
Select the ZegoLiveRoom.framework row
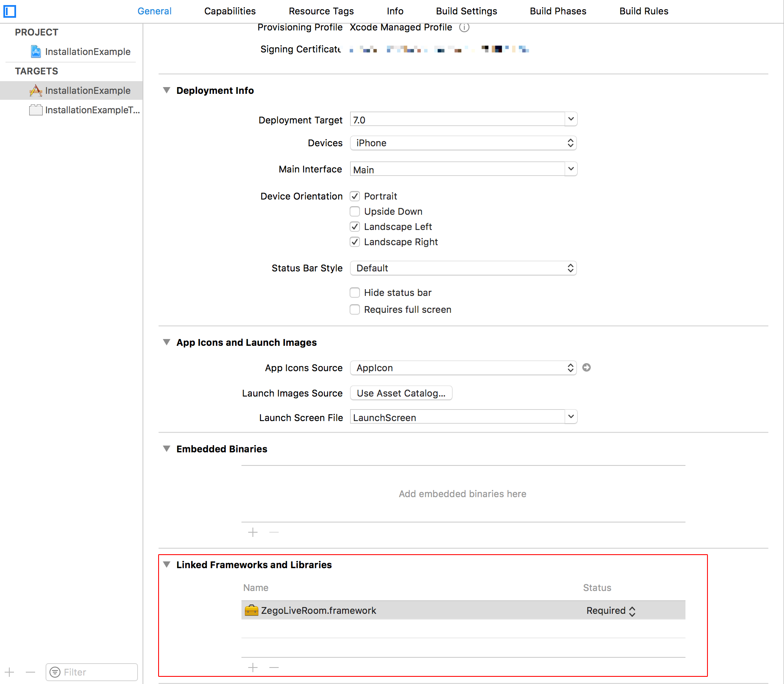[x=463, y=610]
